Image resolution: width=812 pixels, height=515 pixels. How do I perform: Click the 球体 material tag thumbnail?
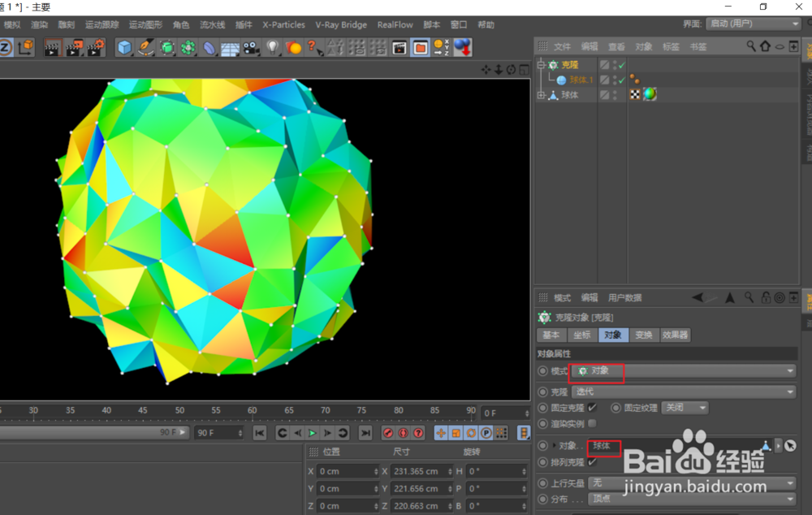(x=650, y=94)
